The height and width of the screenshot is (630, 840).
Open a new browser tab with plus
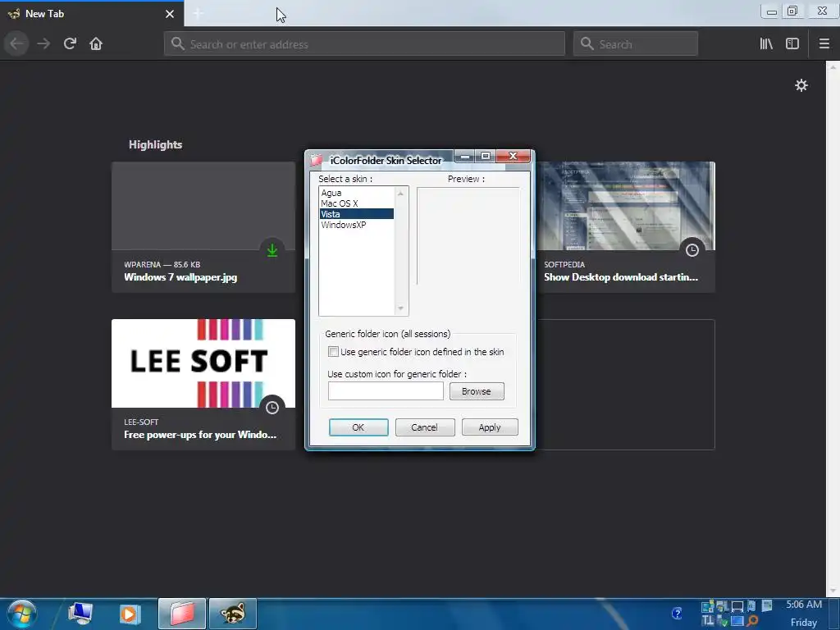[x=198, y=13]
